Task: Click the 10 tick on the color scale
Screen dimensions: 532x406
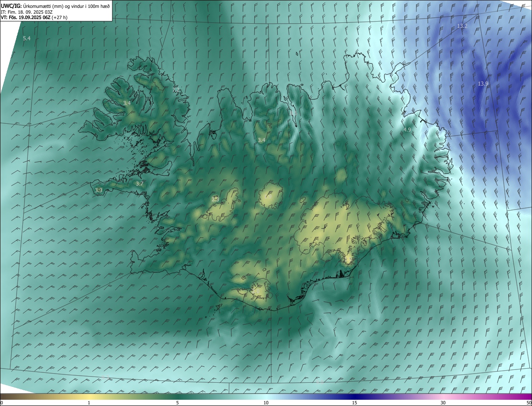Action: 266,403
